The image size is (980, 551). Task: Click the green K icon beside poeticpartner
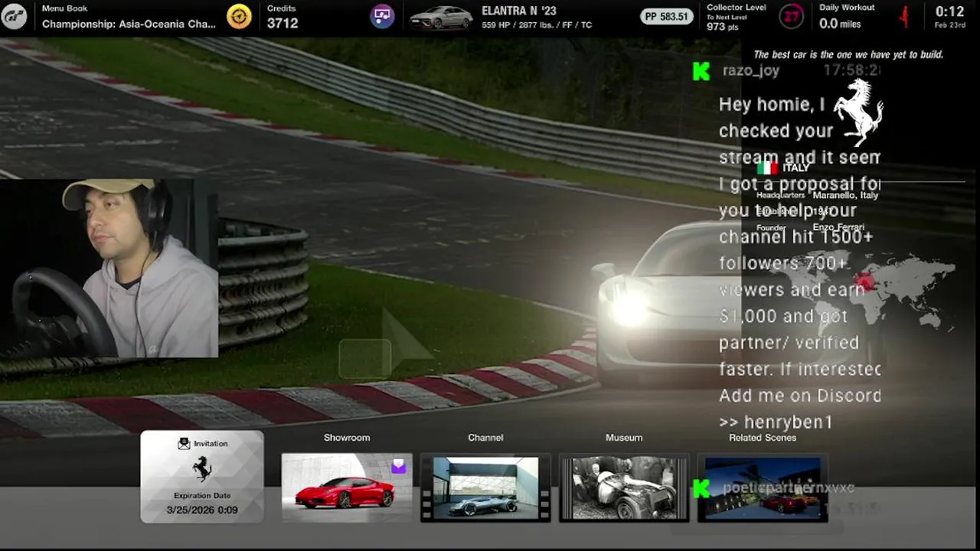coord(701,488)
